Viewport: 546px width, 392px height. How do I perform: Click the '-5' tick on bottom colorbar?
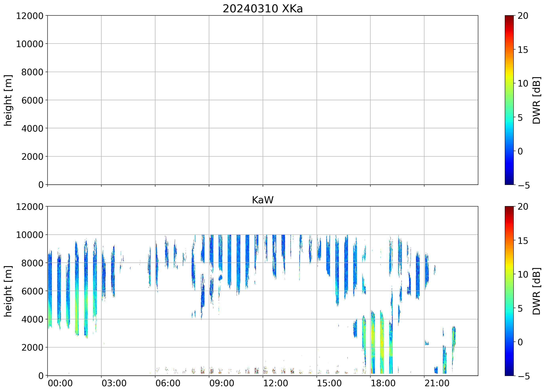[x=524, y=376]
